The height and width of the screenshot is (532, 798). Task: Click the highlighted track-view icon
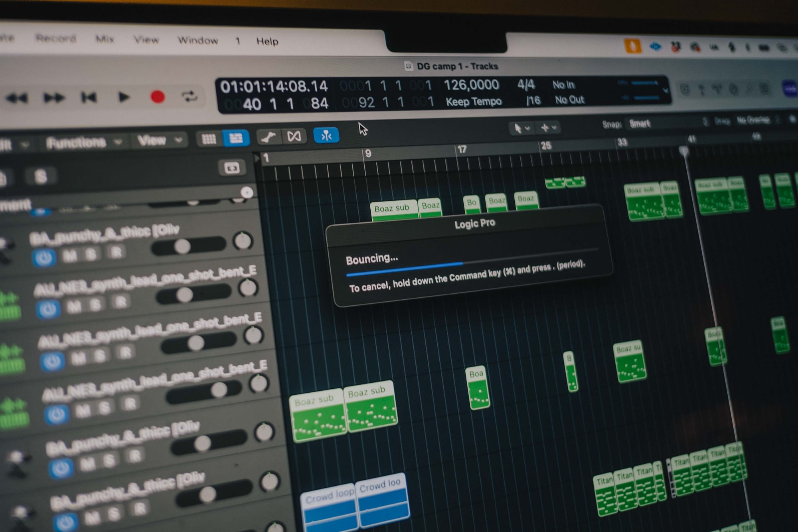235,137
